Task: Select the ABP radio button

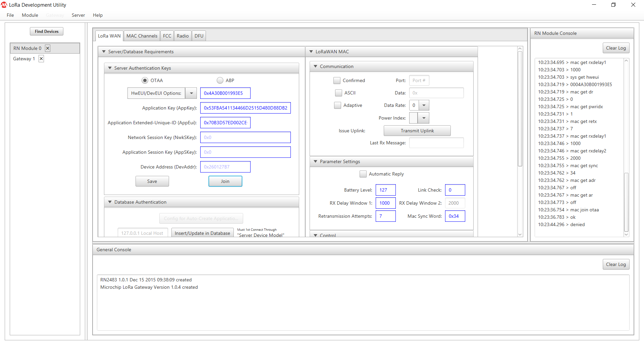Action: (x=220, y=80)
